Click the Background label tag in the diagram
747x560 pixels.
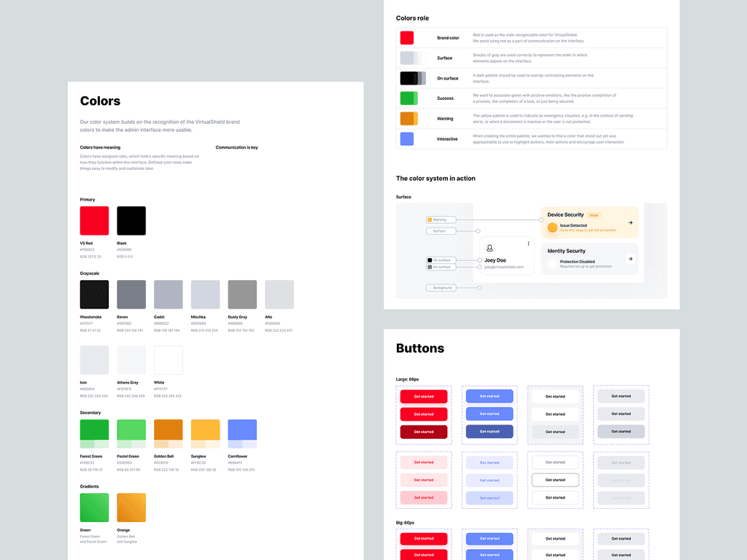[x=441, y=287]
